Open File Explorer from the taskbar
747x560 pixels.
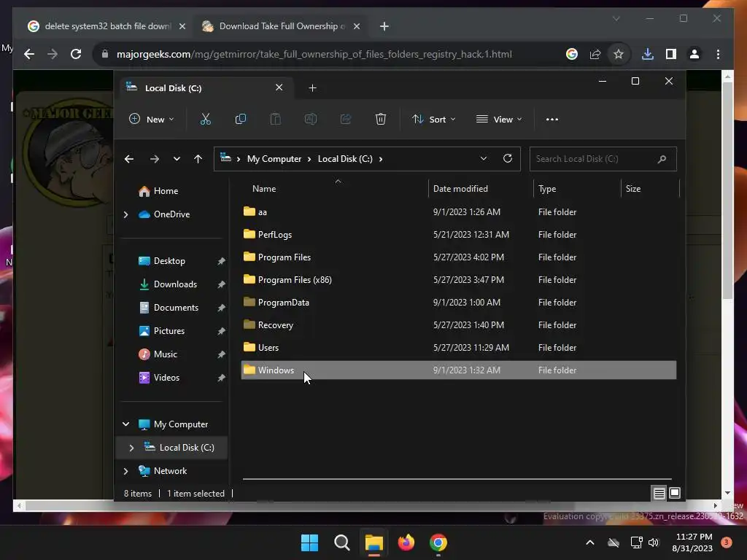pyautogui.click(x=374, y=542)
